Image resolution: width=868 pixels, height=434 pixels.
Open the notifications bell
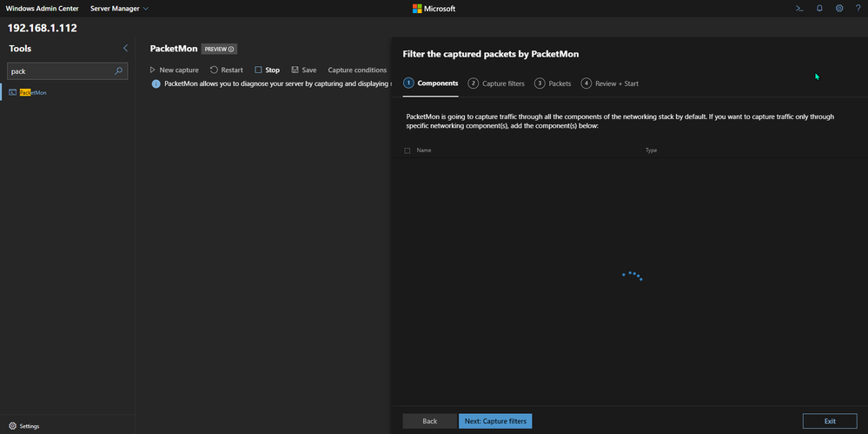pyautogui.click(x=819, y=9)
